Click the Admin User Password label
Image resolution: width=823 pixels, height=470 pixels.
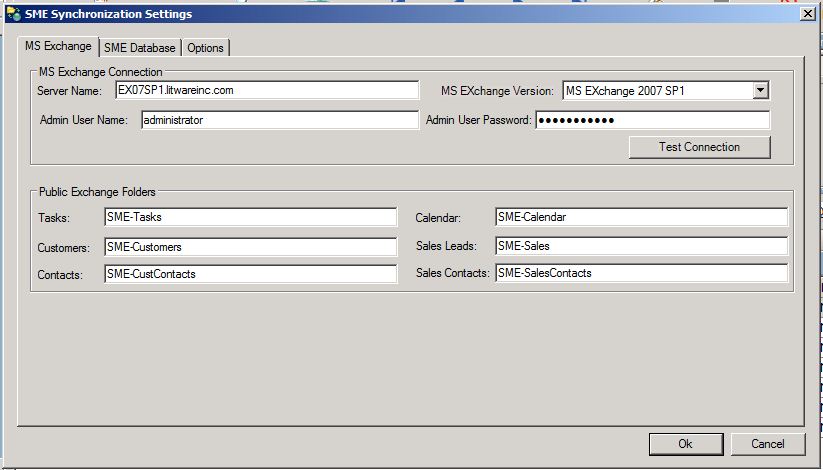(479, 120)
